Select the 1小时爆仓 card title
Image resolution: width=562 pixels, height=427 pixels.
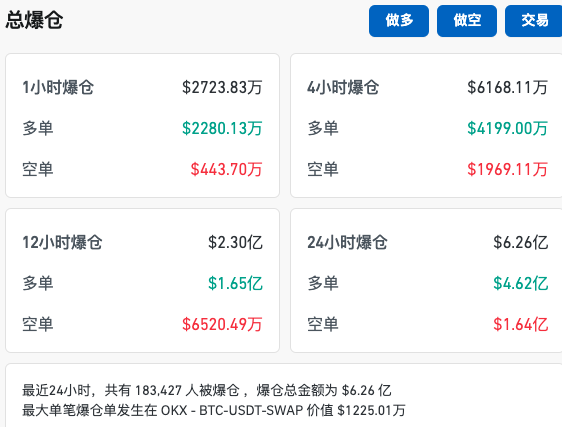pos(58,87)
